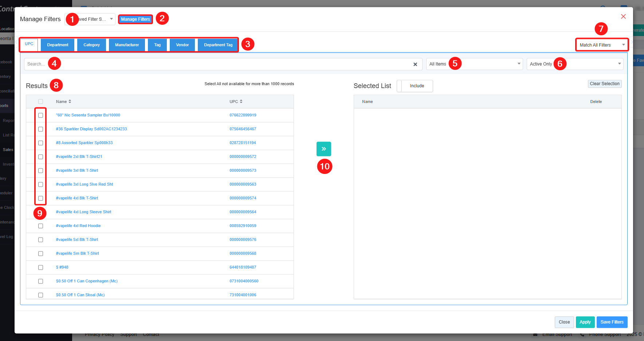Image resolution: width=644 pixels, height=341 pixels.
Task: Open the #36 Sparkler Display item link
Action: 91,129
